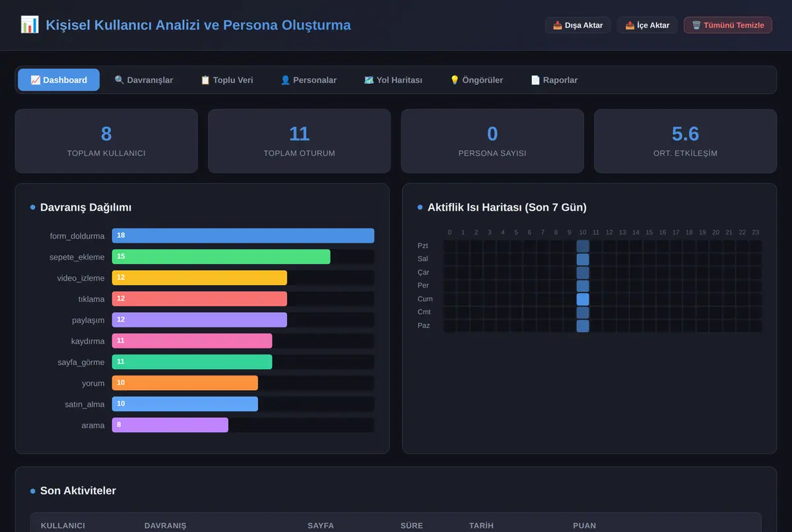Click the Pzt hour 10 heatmap cell
792x532 pixels.
[583, 246]
